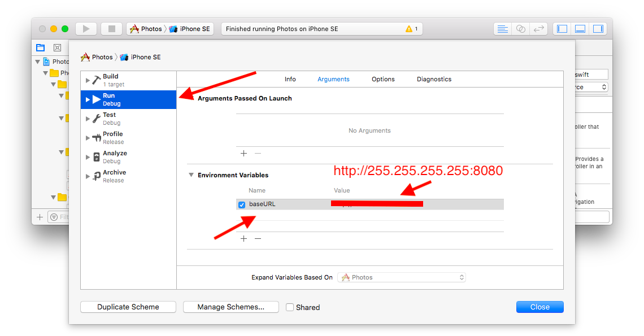Image resolution: width=644 pixels, height=336 pixels.
Task: Open the source control navigator icon
Action: (58, 47)
